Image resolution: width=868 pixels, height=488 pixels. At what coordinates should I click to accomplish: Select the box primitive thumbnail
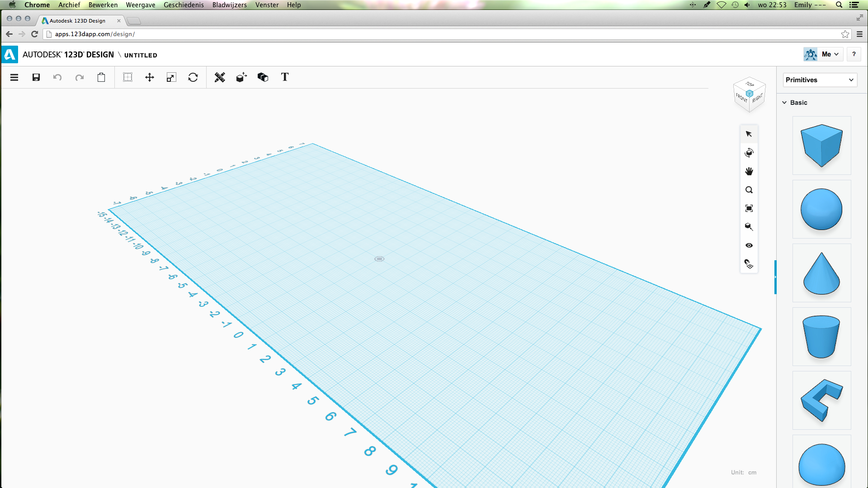[821, 145]
